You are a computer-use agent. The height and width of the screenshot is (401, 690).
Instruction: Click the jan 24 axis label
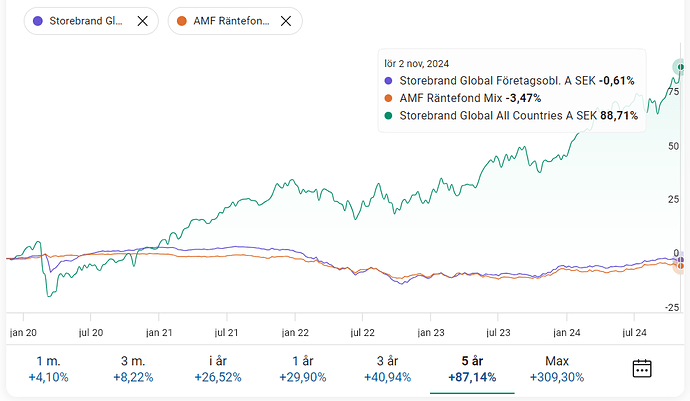567,332
